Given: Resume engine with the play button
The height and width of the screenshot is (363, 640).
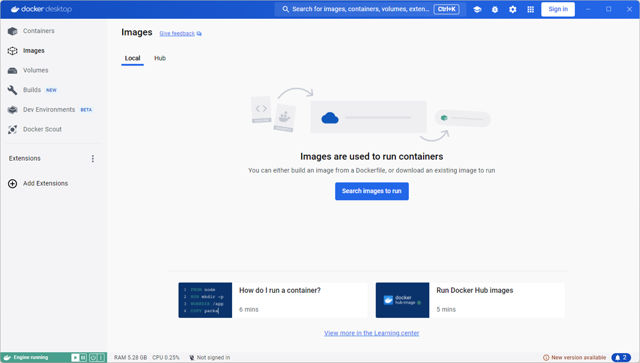Looking at the screenshot, I should click(x=75, y=358).
